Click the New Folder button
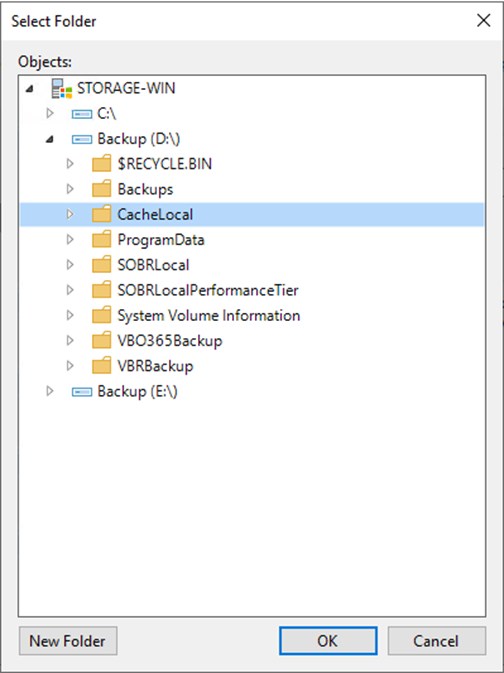The image size is (504, 673). point(68,641)
